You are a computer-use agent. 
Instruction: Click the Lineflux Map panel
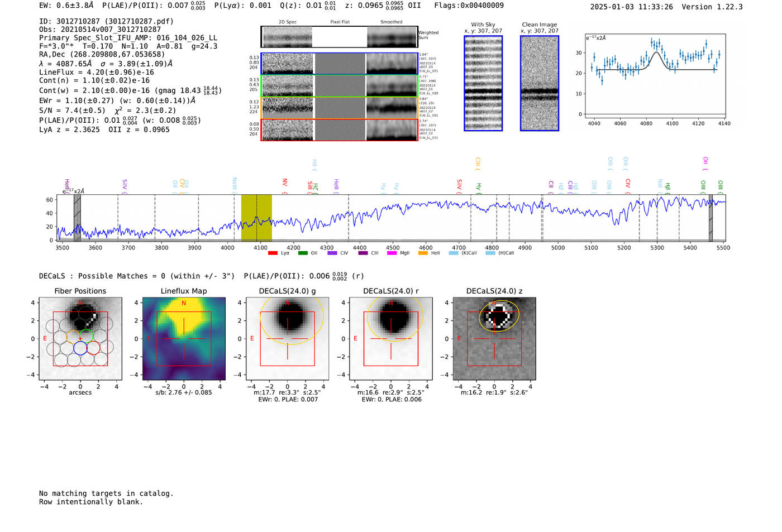click(x=184, y=339)
